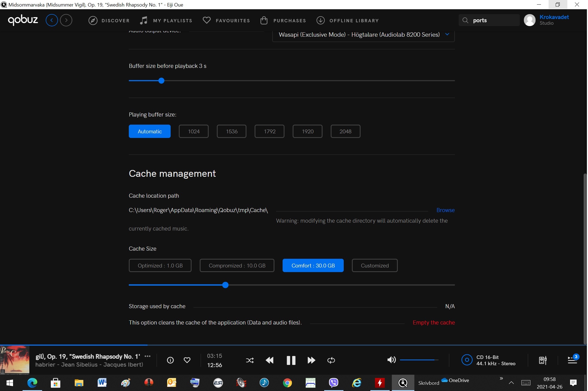
Task: Click the search field containing 'ports'
Action: [489, 20]
